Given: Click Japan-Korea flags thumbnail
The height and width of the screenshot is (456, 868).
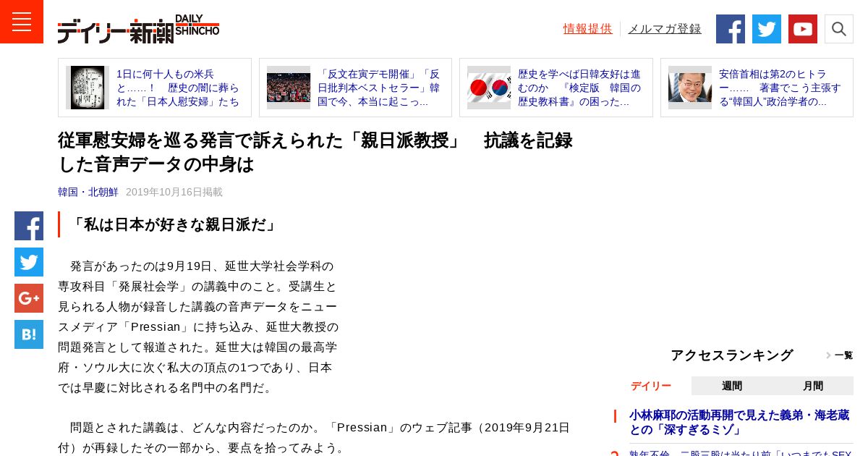Looking at the screenshot, I should pos(489,88).
